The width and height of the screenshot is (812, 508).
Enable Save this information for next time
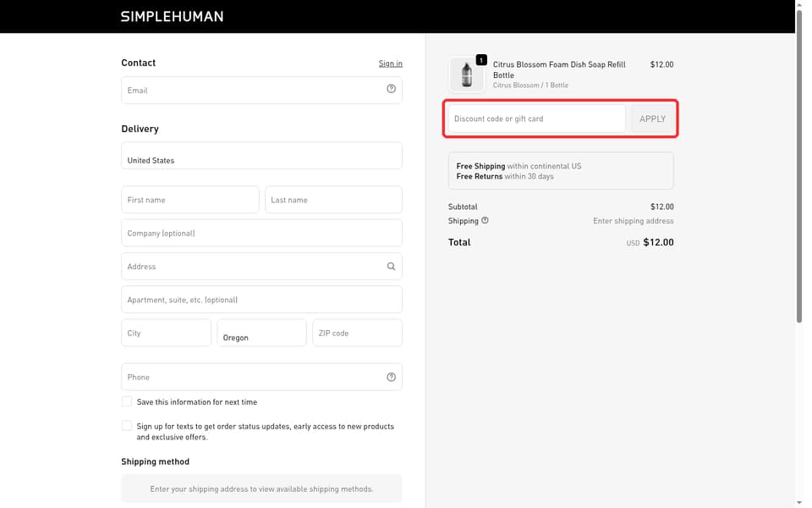tap(127, 401)
